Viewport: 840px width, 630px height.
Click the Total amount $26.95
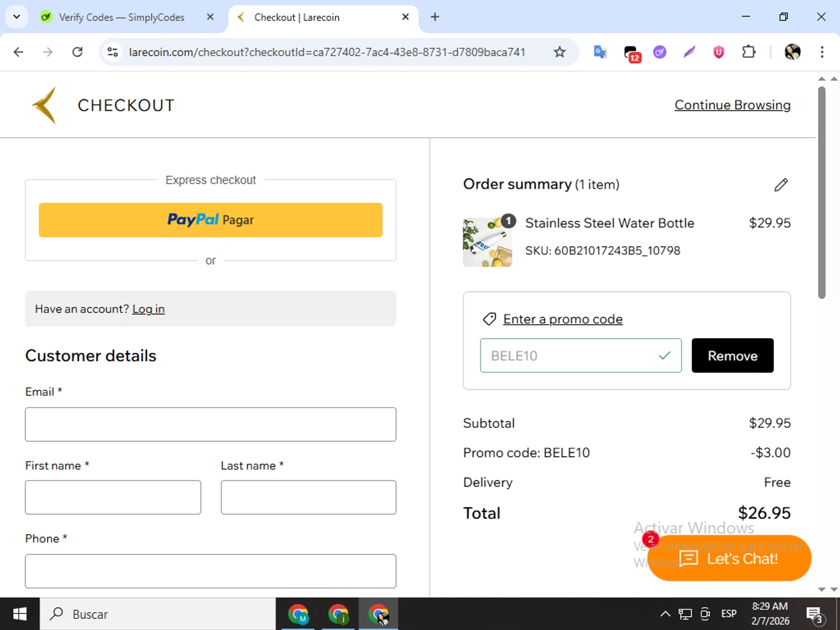[764, 513]
